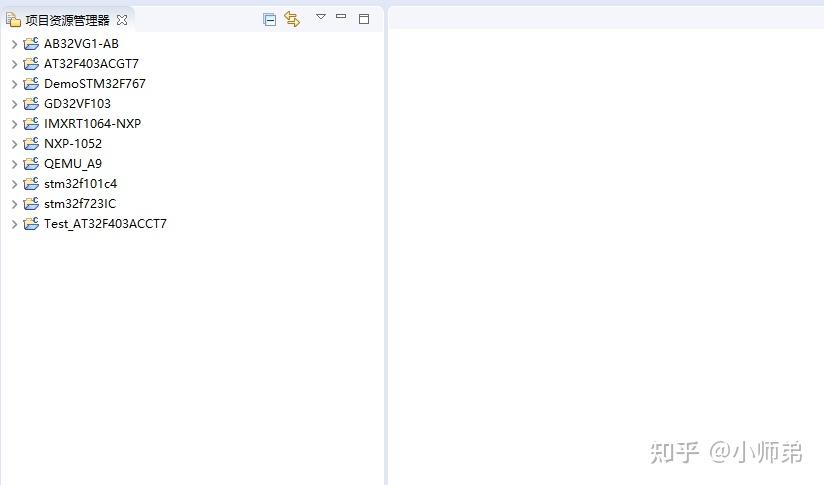
Task: Expand the stm32f723IC project
Action: [15, 204]
